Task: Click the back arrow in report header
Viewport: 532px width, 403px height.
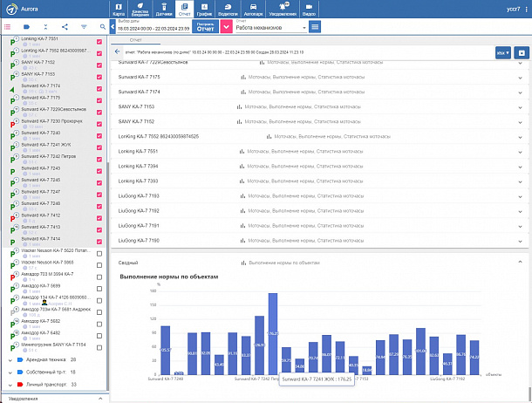Action: [118, 51]
